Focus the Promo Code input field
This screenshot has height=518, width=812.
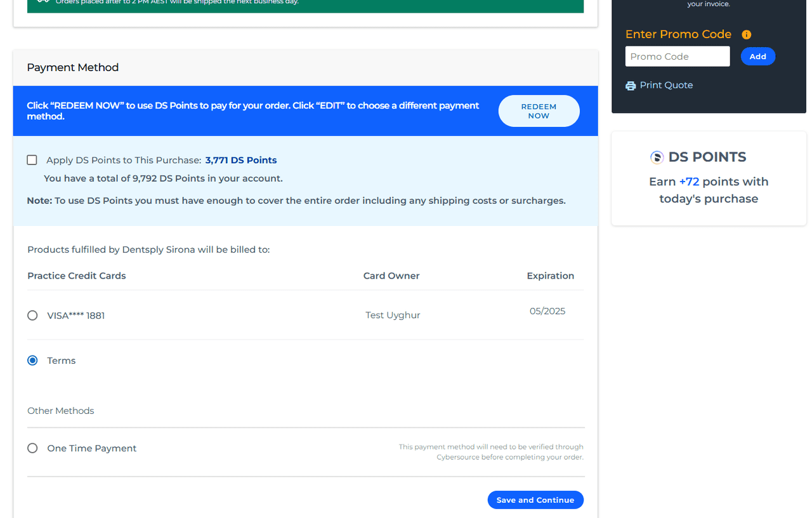point(677,56)
